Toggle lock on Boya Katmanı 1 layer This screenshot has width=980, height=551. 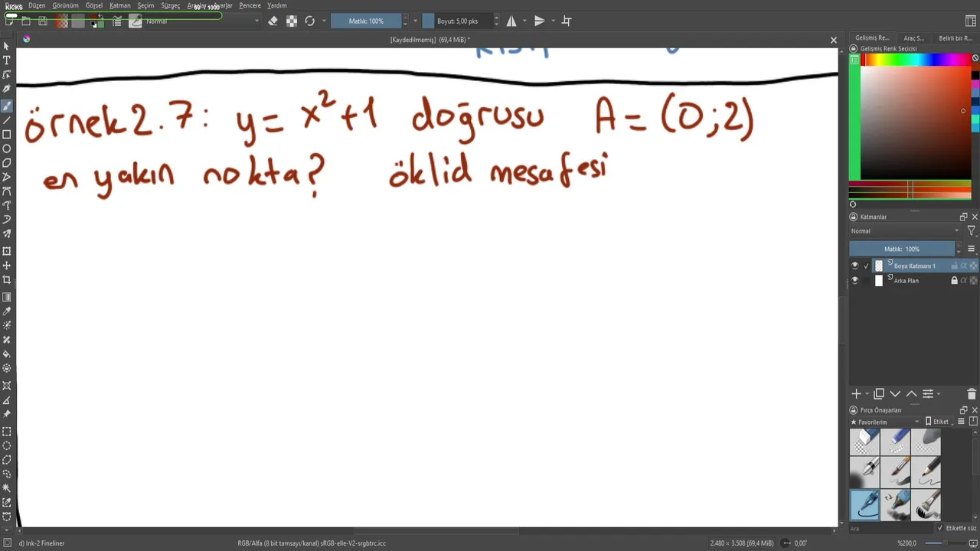tap(954, 266)
